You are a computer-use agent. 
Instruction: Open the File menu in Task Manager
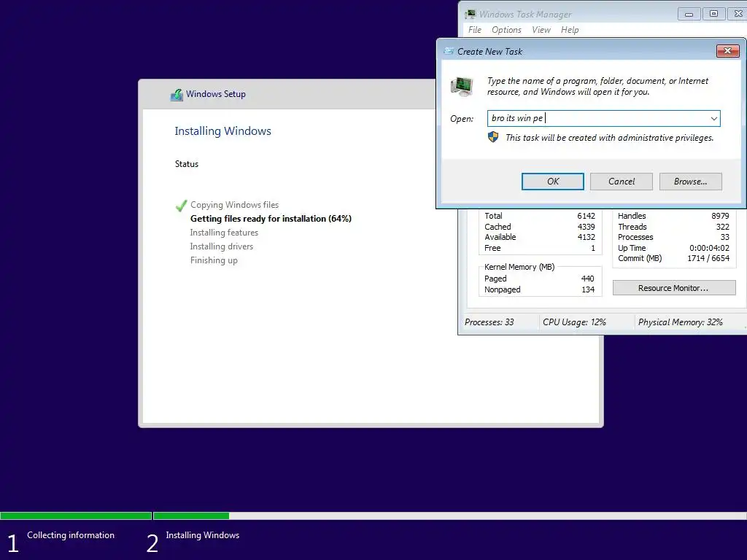click(474, 30)
